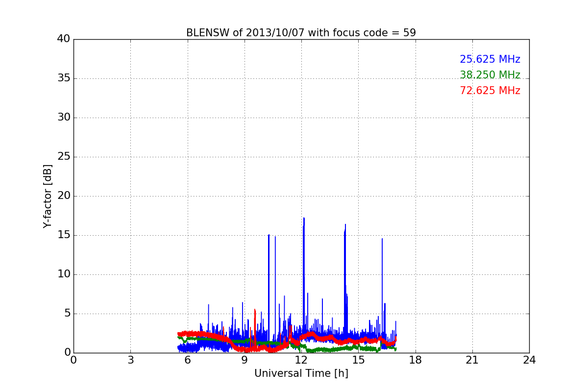The width and height of the screenshot is (588, 392).
Task: Click the x-axis tick label '9'
Action: 245,360
